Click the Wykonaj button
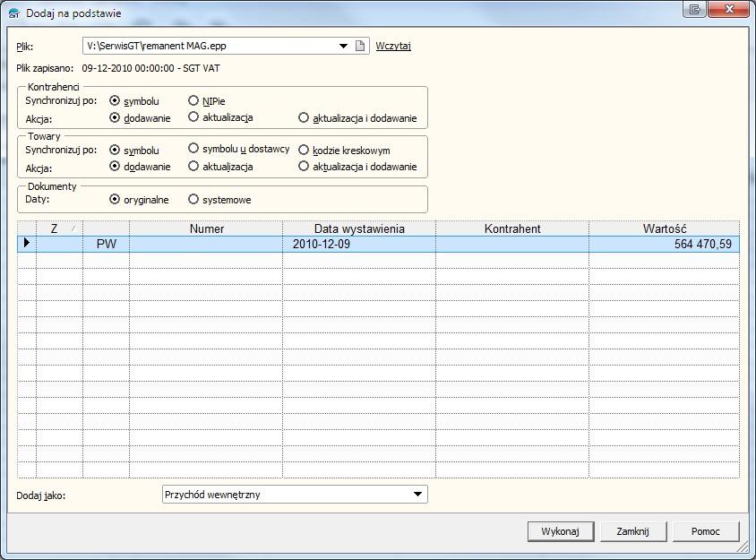The image size is (756, 560). coord(560,531)
